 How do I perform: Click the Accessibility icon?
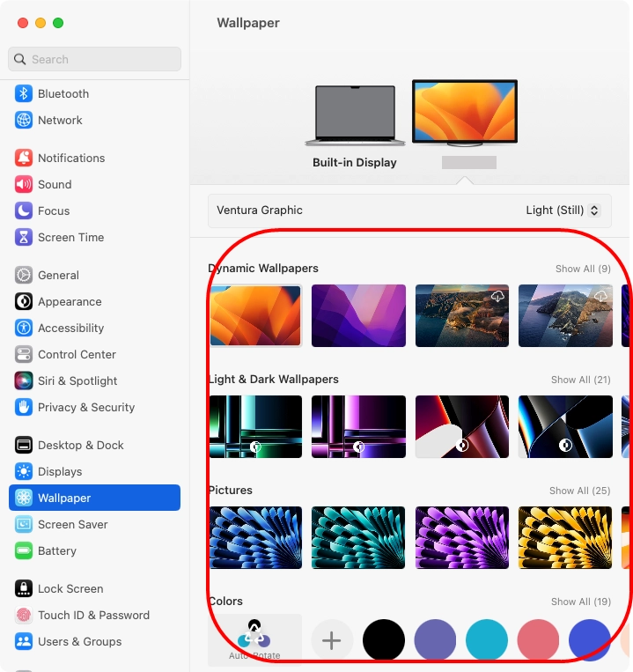[24, 328]
